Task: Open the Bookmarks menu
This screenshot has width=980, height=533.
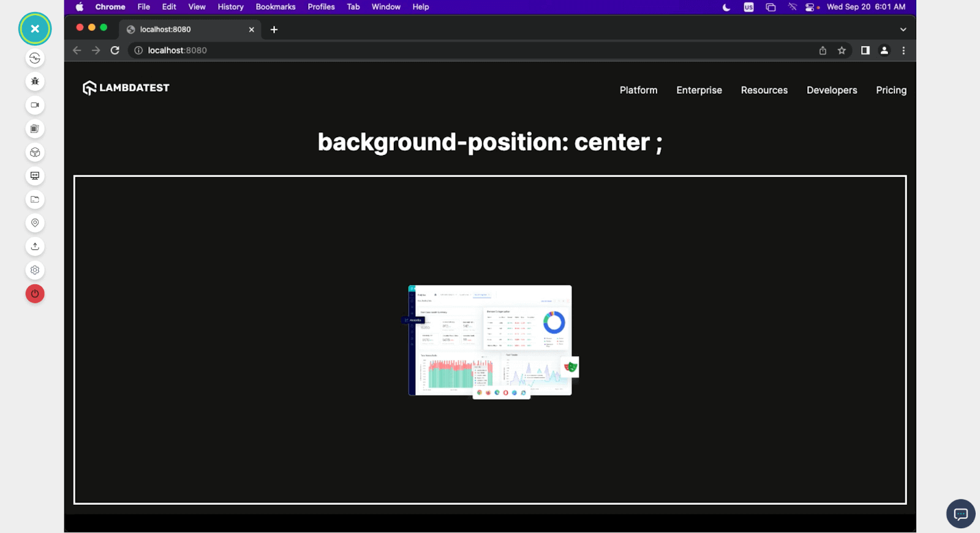Action: click(276, 7)
